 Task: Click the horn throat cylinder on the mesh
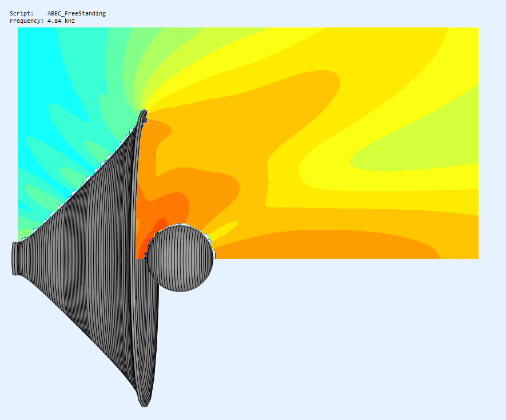click(16, 258)
